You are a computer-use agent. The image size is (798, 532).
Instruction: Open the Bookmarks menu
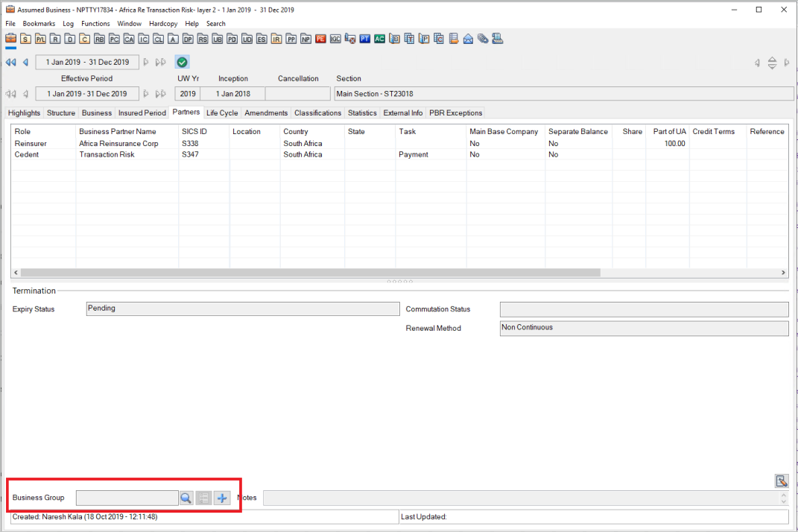[x=39, y=24]
